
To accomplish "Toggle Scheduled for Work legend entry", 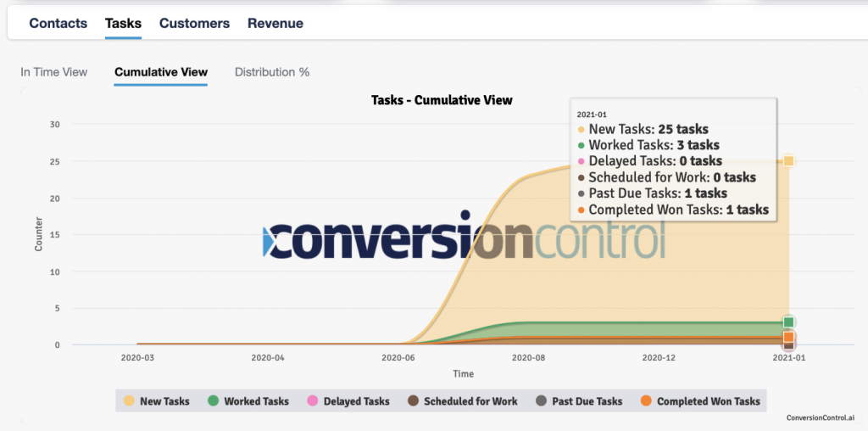I will (x=462, y=401).
